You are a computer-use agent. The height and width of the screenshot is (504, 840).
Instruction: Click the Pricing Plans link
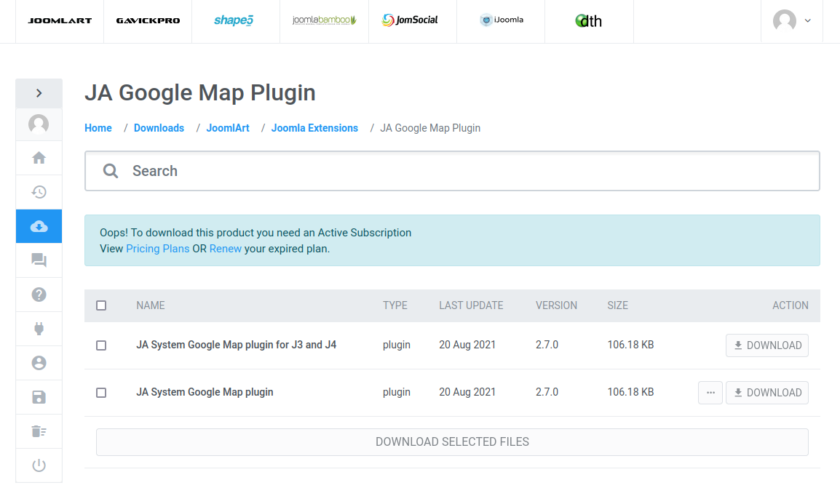pyautogui.click(x=157, y=249)
